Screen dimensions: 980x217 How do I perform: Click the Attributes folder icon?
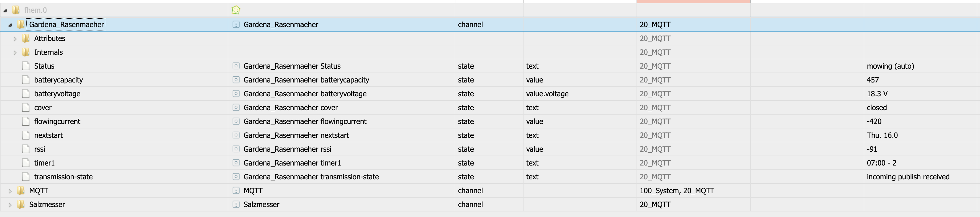[x=26, y=38]
